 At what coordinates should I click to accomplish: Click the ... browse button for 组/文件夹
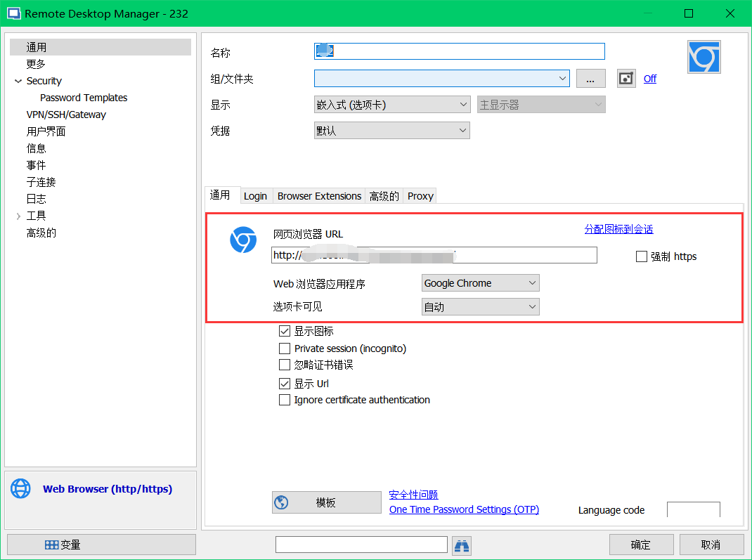coord(590,78)
